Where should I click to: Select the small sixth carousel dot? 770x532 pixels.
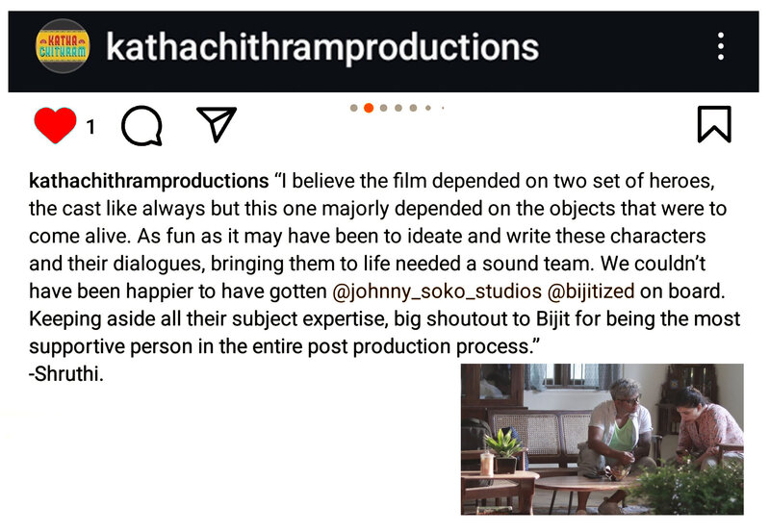coord(428,108)
